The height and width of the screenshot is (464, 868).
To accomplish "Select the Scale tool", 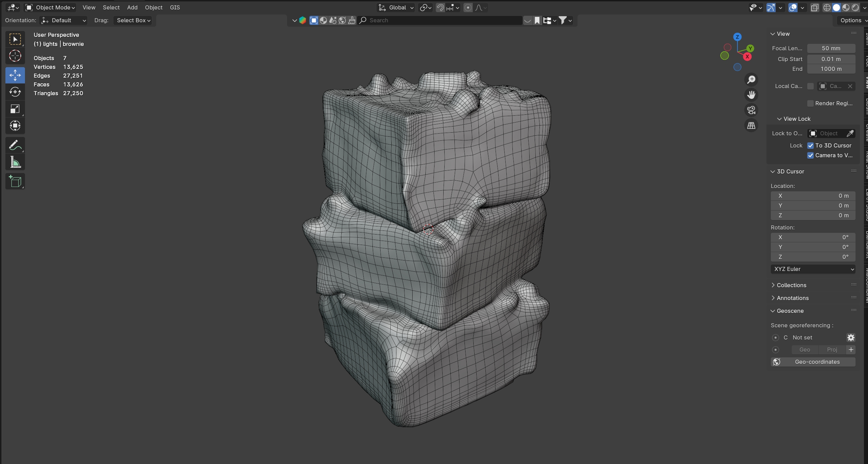I will (15, 109).
